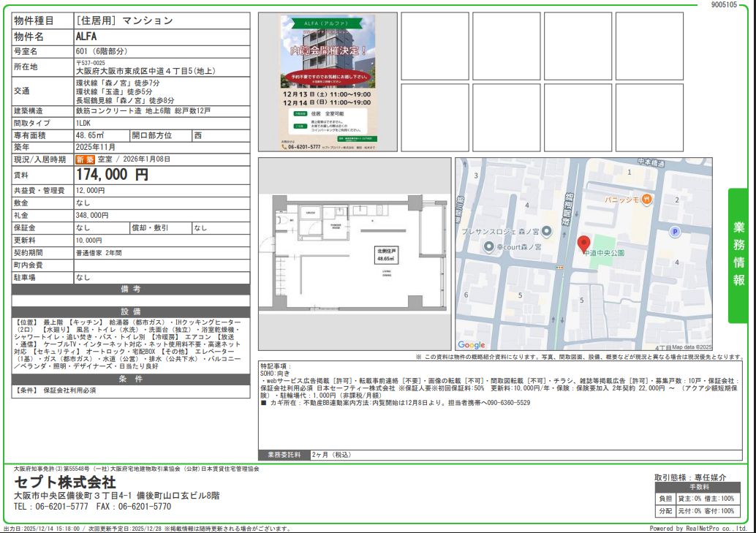Viewport: 756px width, 533px height.
Task: Click the 中道中央公園 park label on map
Action: pyautogui.click(x=604, y=252)
